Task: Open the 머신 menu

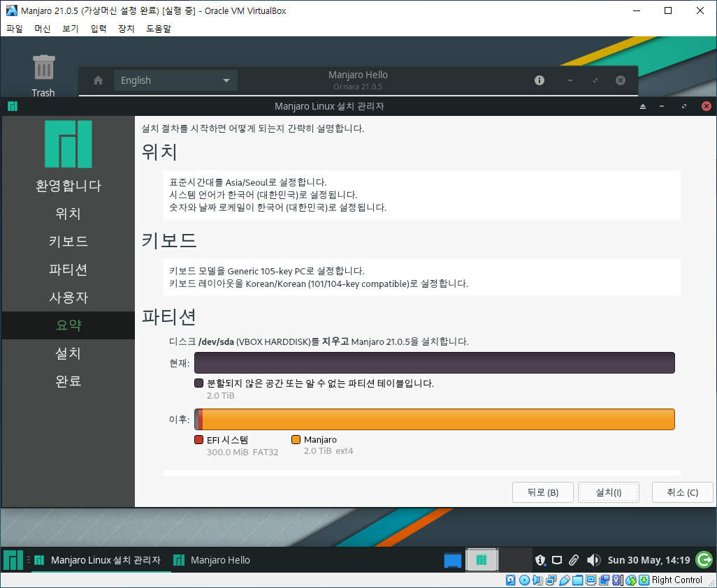Action: (43, 29)
